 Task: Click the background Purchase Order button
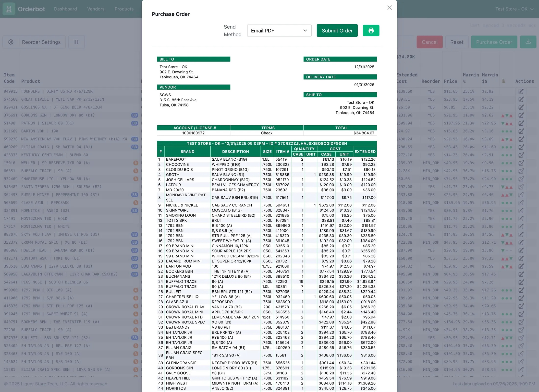494,42
